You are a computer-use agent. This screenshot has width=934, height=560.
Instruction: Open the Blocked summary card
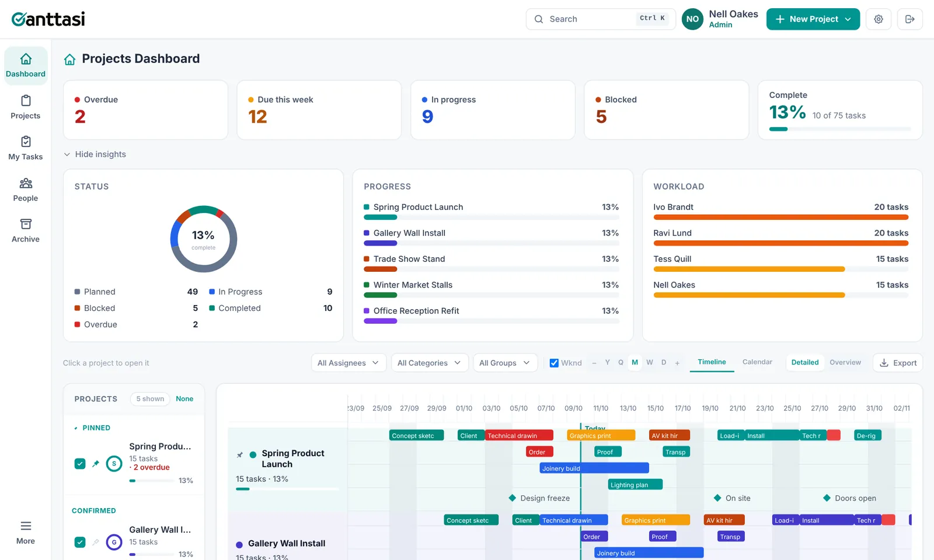(x=666, y=110)
